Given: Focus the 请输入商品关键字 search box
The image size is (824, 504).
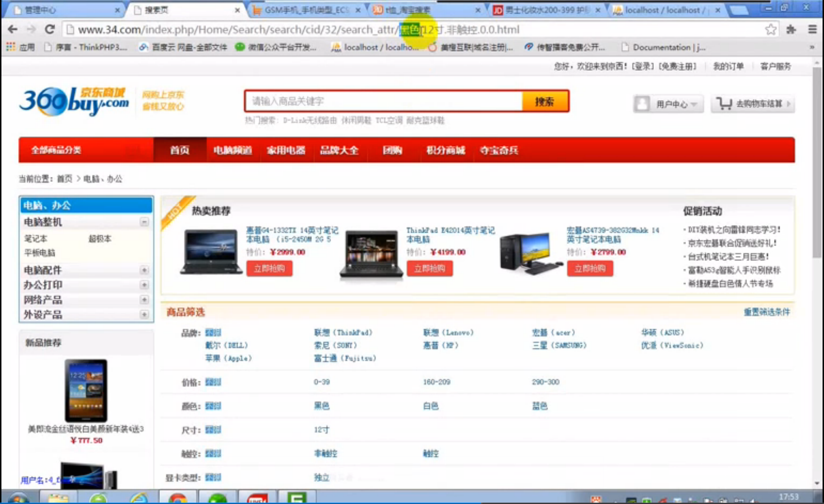Looking at the screenshot, I should (x=384, y=101).
